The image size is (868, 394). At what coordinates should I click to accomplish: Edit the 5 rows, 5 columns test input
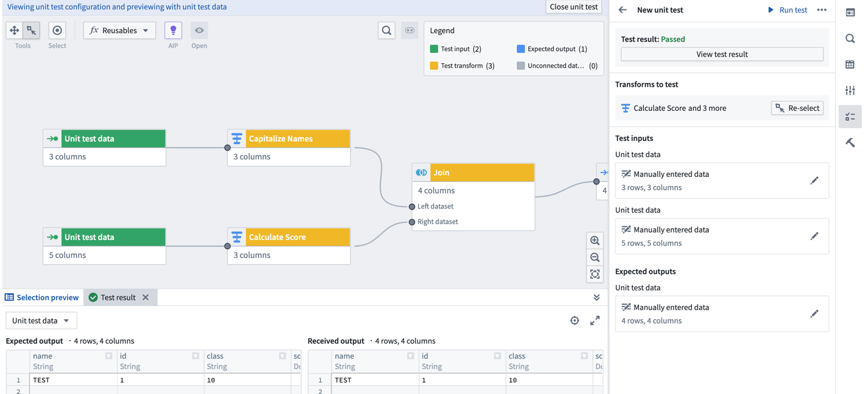click(x=814, y=236)
